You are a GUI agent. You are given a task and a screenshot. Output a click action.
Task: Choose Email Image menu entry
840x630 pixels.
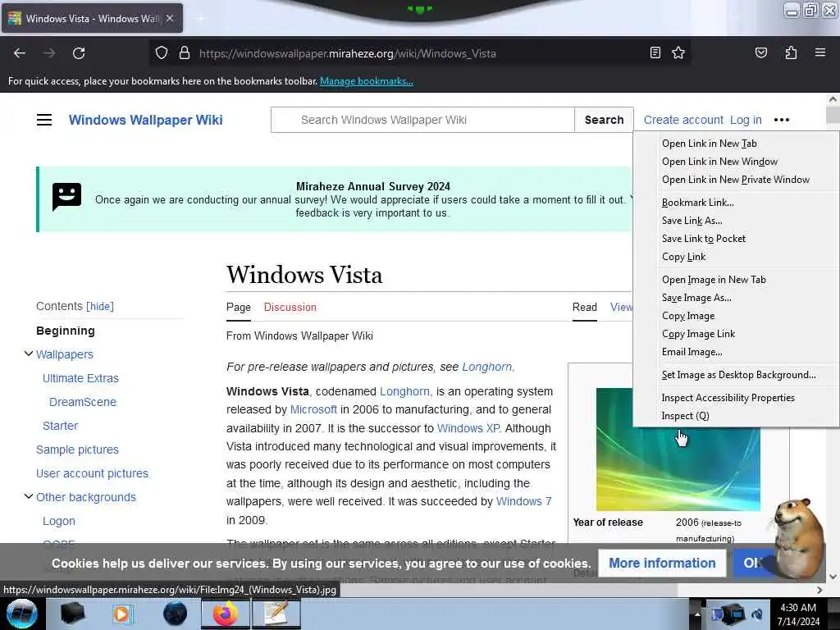[x=736, y=352]
